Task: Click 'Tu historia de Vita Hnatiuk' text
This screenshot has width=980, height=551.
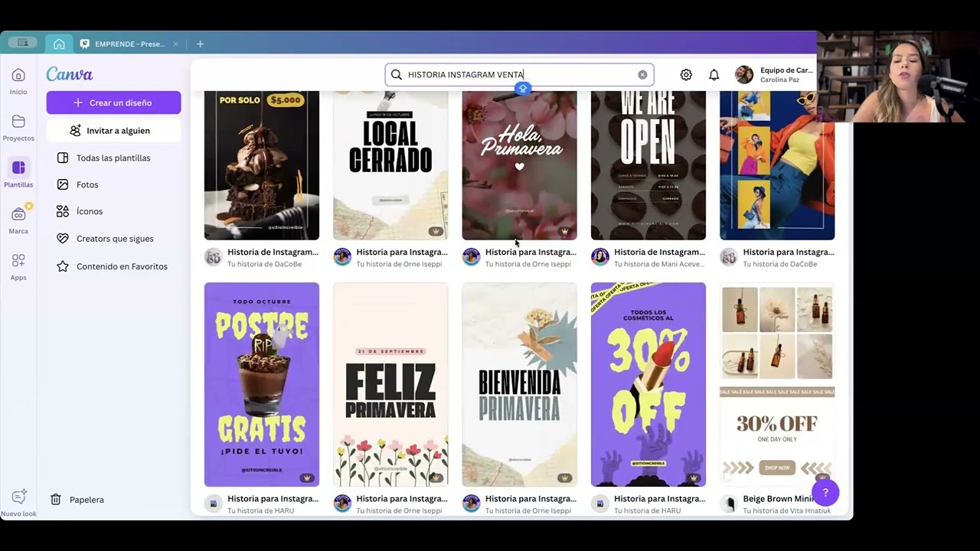Action: (x=786, y=510)
